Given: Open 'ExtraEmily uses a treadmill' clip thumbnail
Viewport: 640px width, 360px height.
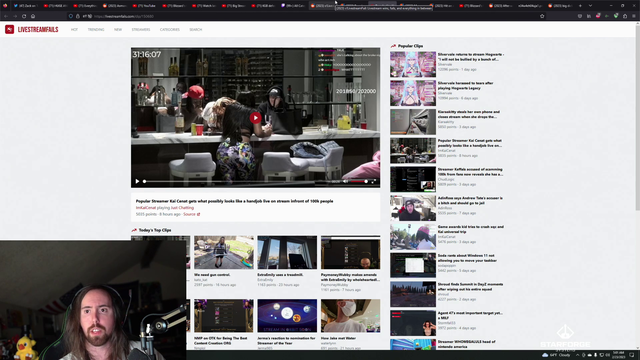Looking at the screenshot, I should [x=287, y=252].
